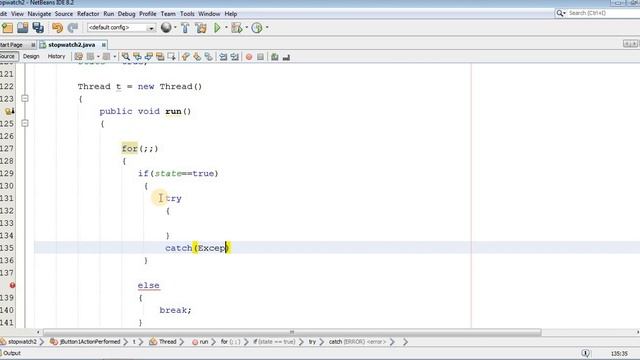Click Next Bookmark icon
This screenshot has height=360, width=640.
pos(197,57)
